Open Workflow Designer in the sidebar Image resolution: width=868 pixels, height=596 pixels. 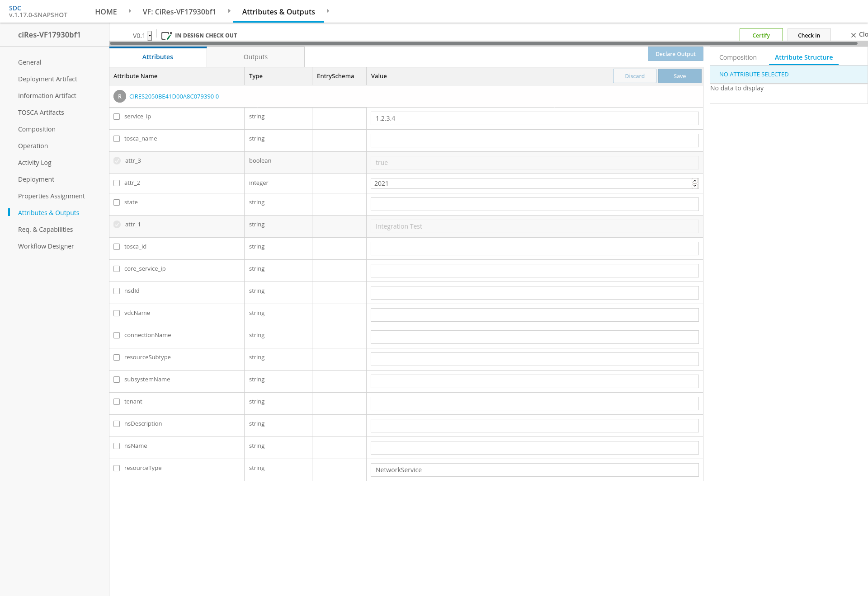tap(46, 246)
